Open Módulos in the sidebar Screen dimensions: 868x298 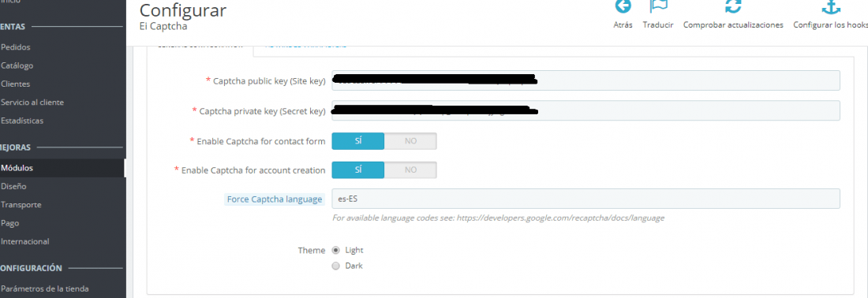click(x=17, y=168)
